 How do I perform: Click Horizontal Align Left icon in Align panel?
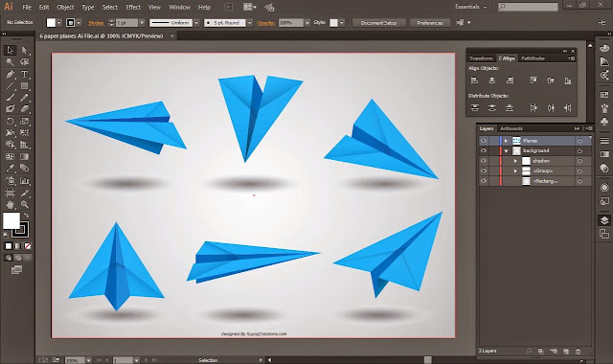tap(475, 80)
